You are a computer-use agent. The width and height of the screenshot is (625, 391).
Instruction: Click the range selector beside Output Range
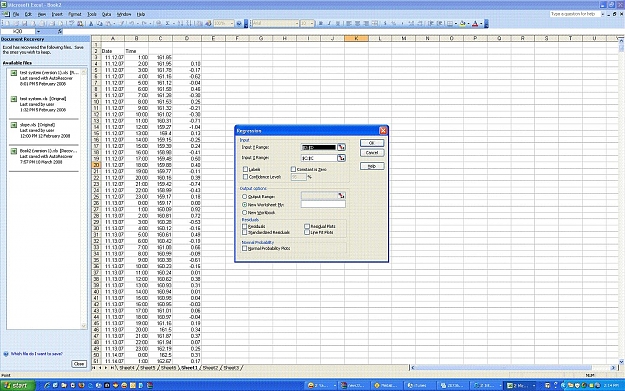tap(341, 196)
